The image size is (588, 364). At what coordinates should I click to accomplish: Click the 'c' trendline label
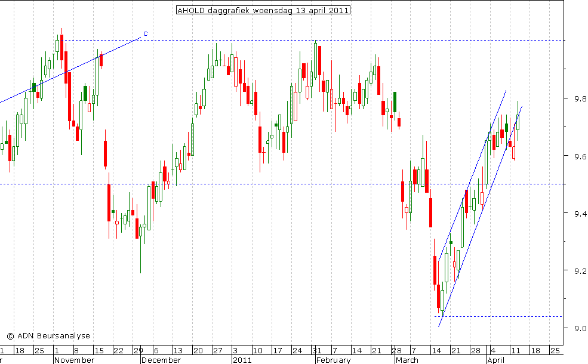(145, 33)
